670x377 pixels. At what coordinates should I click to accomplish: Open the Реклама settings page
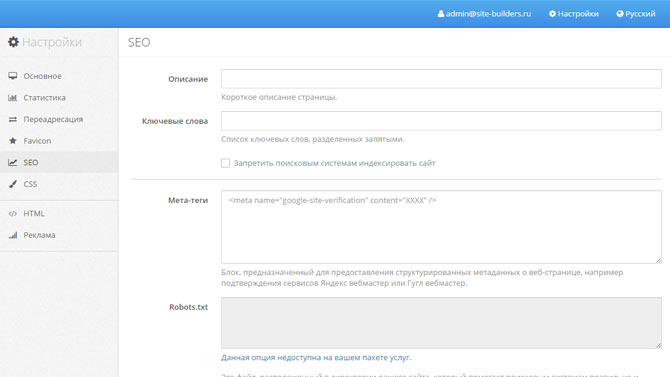coord(59,235)
